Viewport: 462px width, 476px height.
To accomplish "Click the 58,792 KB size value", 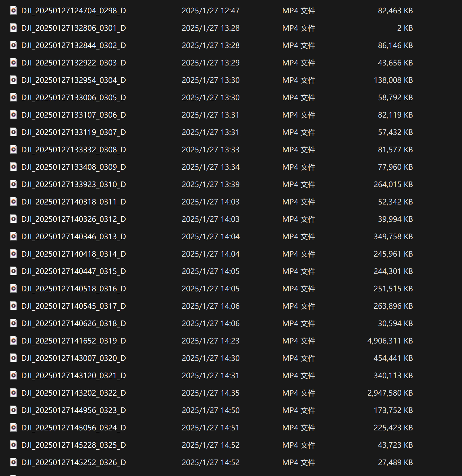I will coord(395,98).
